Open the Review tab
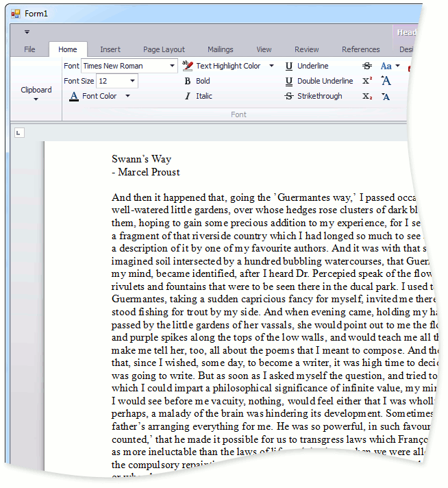This screenshot has width=448, height=488. tap(306, 49)
